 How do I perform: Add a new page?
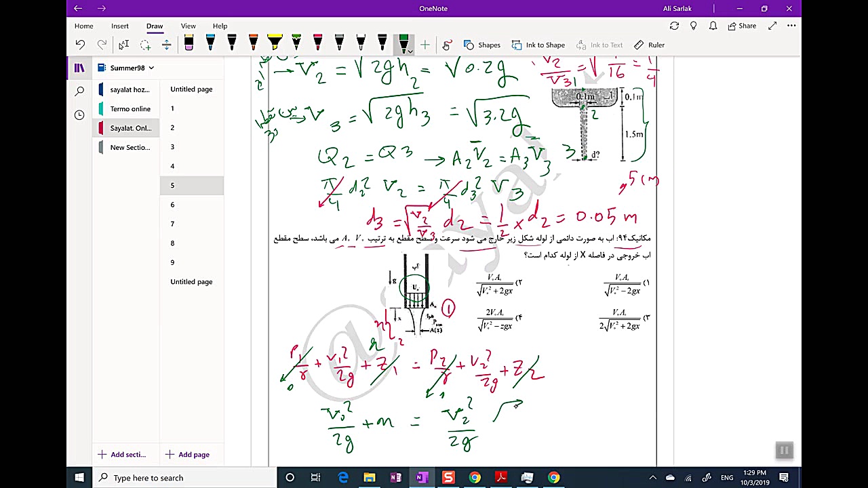coord(187,454)
